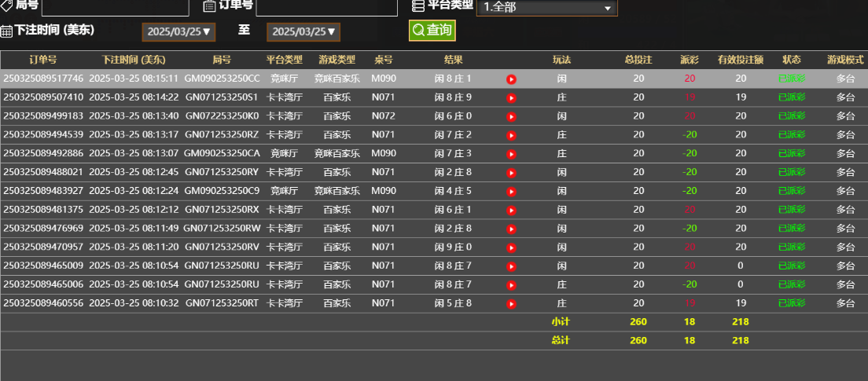Open the 平台类型 dropdown showing 1.全部
Image resolution: width=868 pixels, height=381 pixels.
point(546,8)
